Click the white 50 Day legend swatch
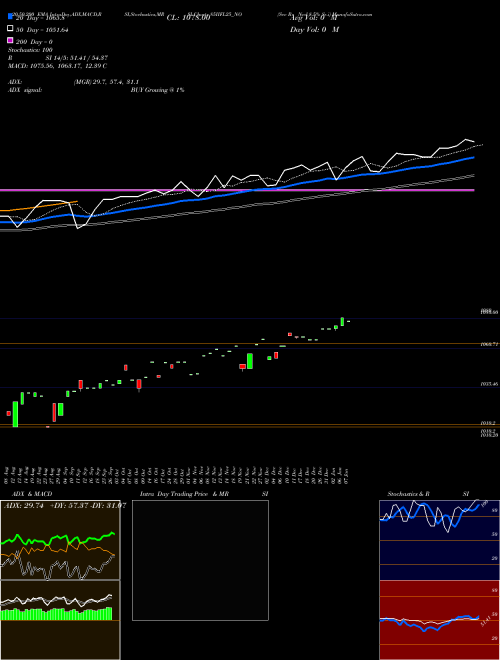 [11, 29]
